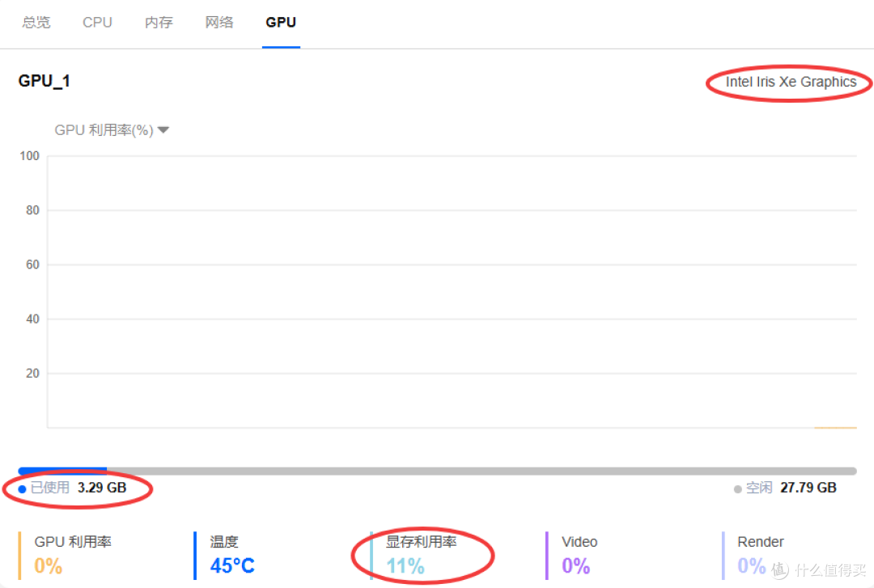Image resolution: width=874 pixels, height=588 pixels.
Task: Click the GPU_1 heading
Action: pyautogui.click(x=44, y=81)
